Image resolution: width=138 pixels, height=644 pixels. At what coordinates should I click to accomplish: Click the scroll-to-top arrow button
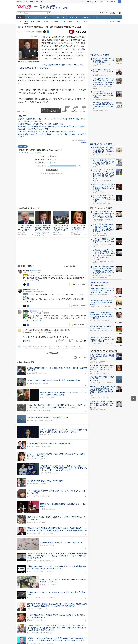[133, 398]
